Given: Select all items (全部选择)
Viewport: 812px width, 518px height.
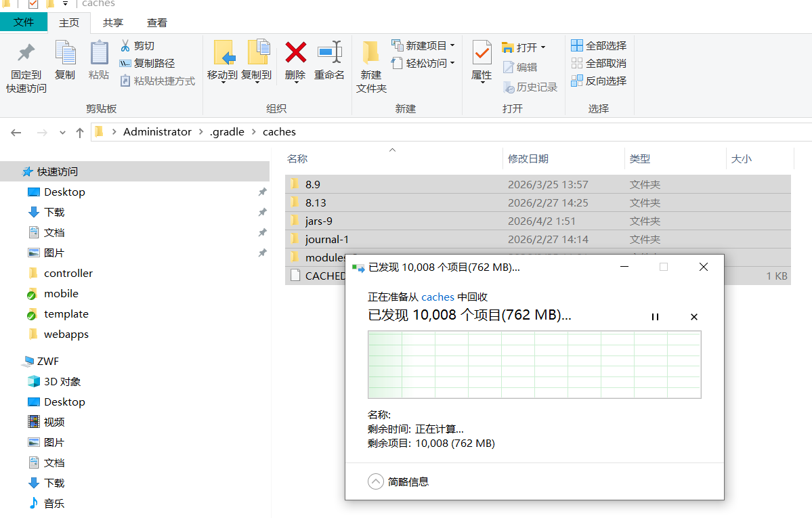Looking at the screenshot, I should (x=599, y=45).
